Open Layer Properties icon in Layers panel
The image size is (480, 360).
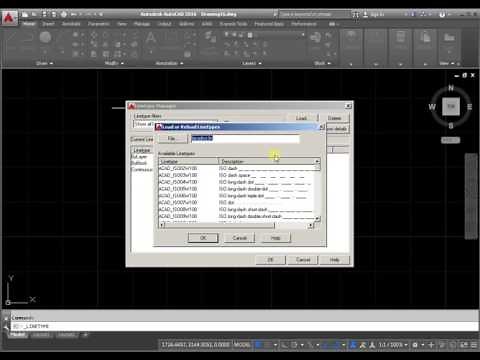pos(210,37)
